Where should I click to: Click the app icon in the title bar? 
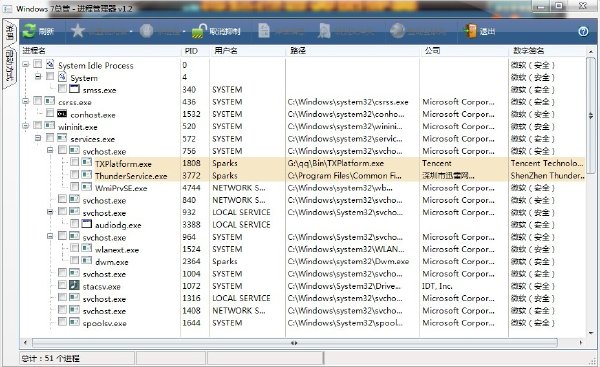8,8
